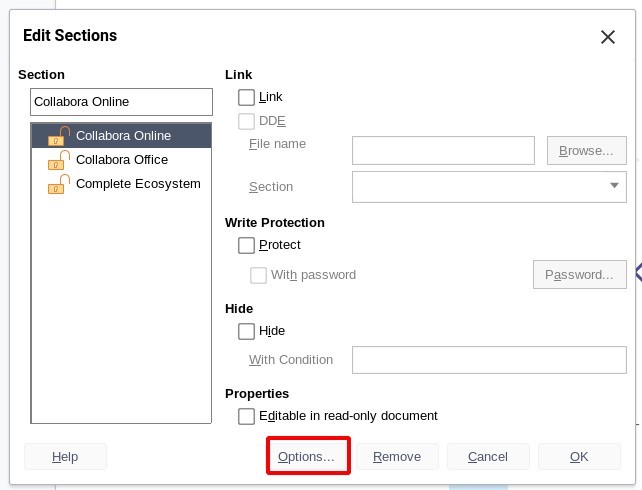
Task: Click the padlock icon beside Collabora Online
Action: (x=59, y=136)
